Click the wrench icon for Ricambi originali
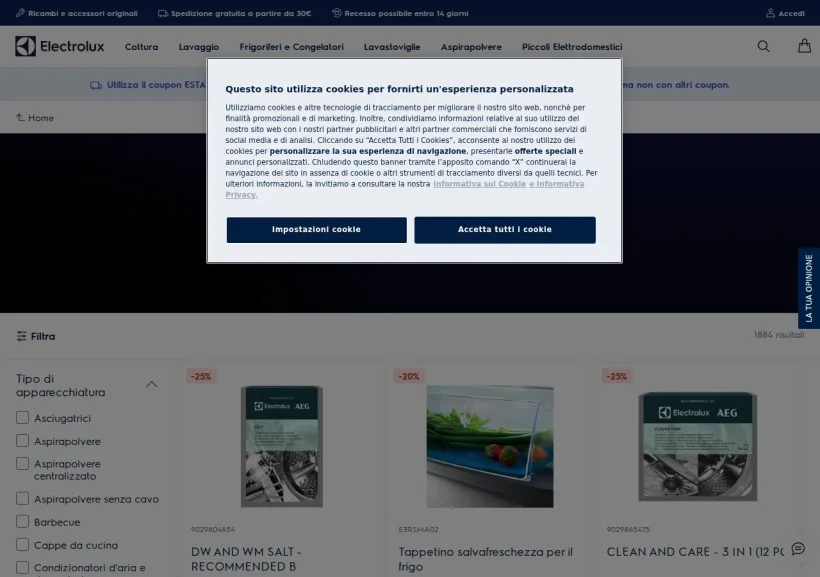The width and height of the screenshot is (820, 577). tap(20, 13)
